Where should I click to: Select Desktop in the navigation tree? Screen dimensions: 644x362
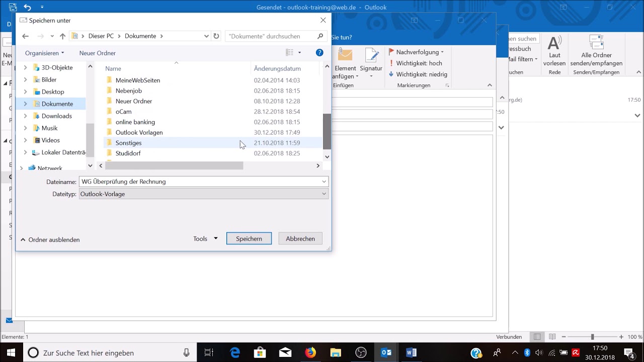pyautogui.click(x=53, y=92)
